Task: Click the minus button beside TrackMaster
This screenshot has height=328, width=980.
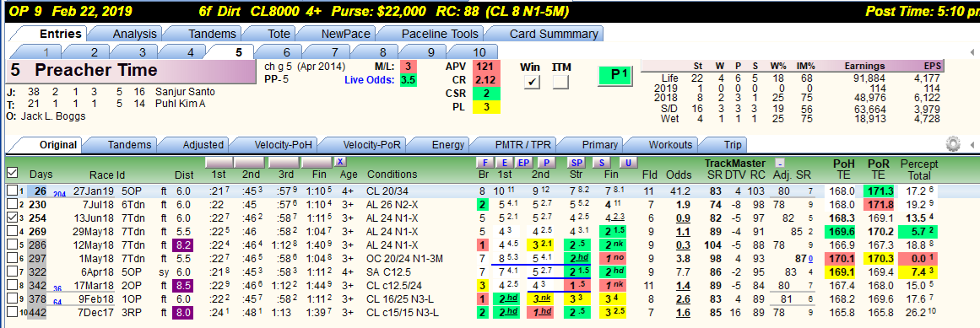Action: (x=779, y=162)
